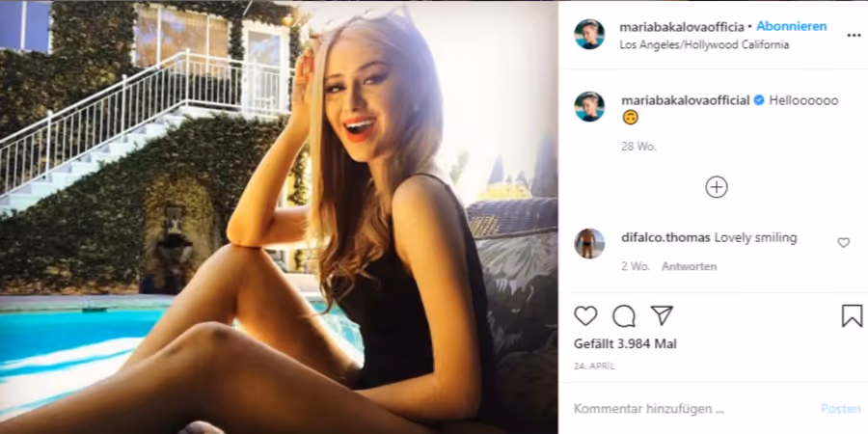Click the 24. April date stamp
The image size is (868, 434).
point(594,366)
